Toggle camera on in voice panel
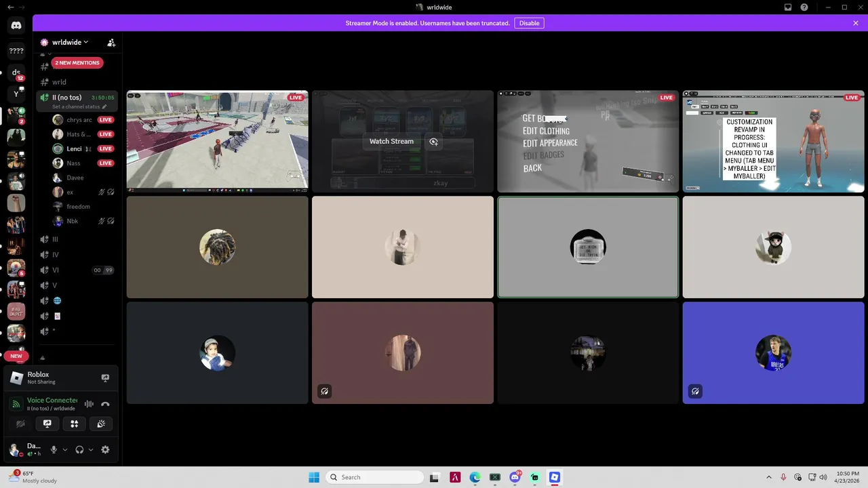This screenshot has height=488, width=868. 21,424
